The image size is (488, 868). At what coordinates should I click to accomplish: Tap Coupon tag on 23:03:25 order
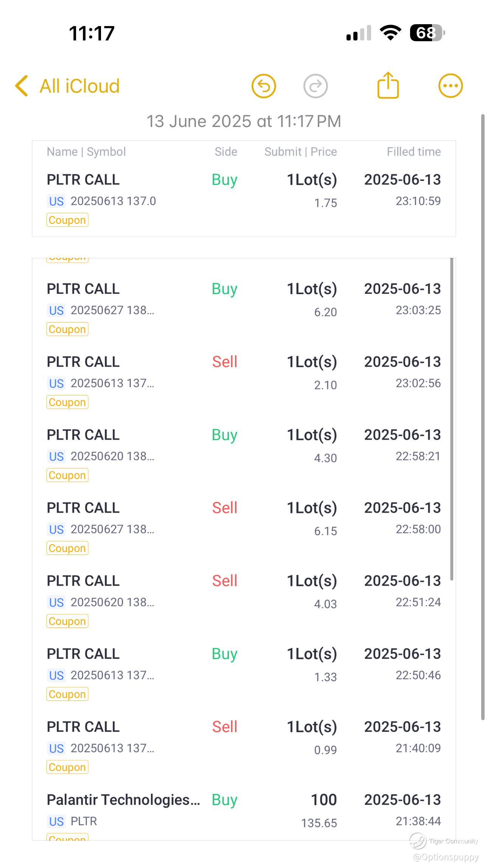(67, 329)
